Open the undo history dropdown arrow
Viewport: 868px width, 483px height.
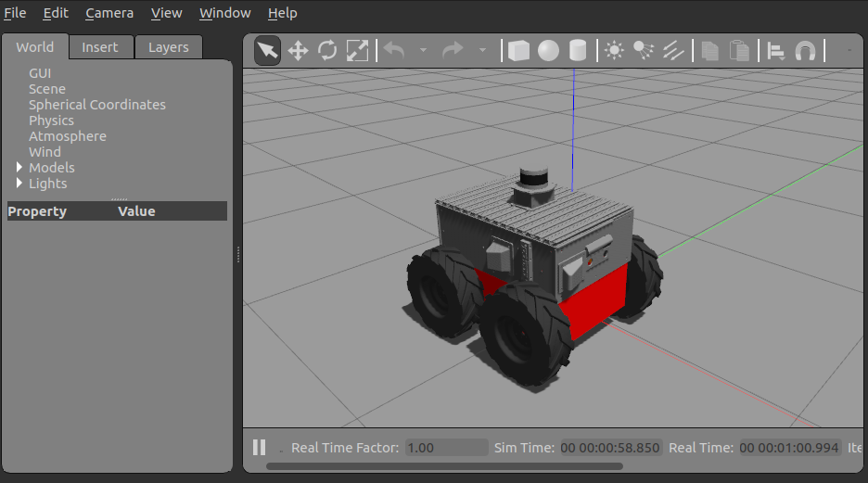tap(423, 50)
